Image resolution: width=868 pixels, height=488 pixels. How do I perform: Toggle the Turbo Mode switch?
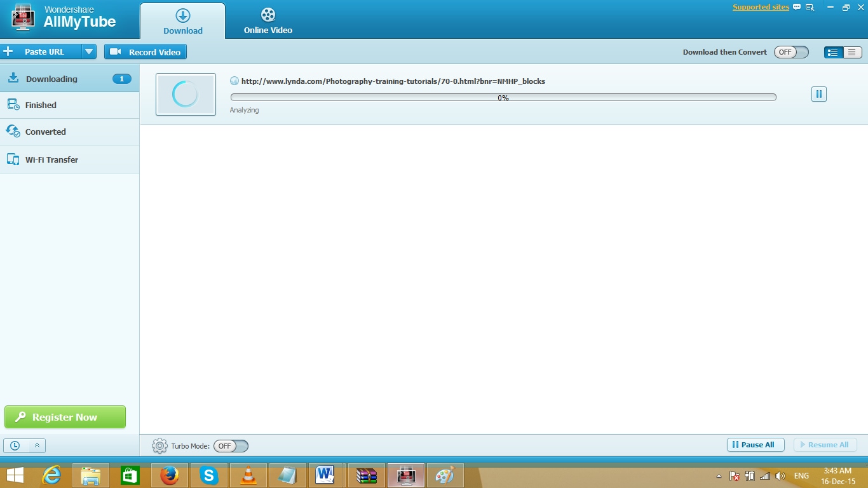coord(231,446)
